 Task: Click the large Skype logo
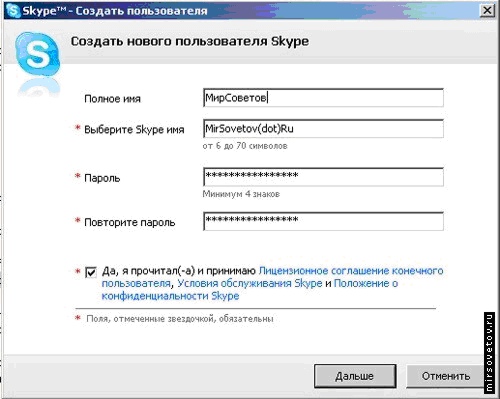38,54
